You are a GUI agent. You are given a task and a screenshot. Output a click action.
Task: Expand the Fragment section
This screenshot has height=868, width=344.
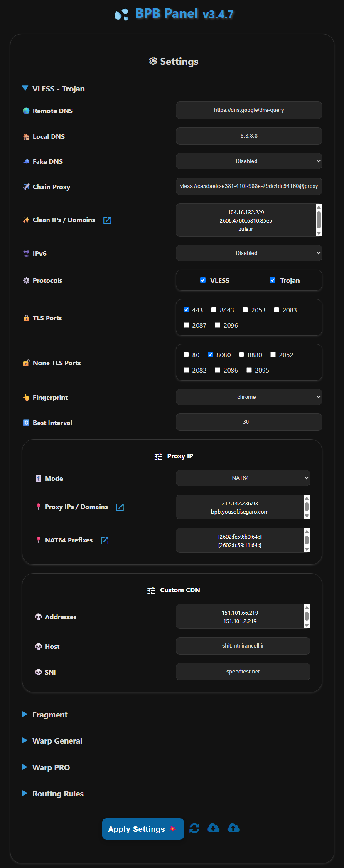click(x=50, y=715)
